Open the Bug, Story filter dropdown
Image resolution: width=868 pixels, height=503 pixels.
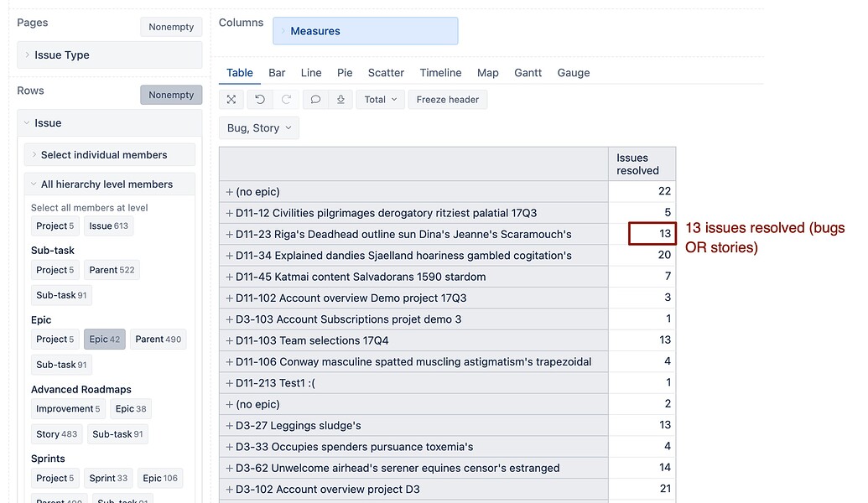click(259, 127)
